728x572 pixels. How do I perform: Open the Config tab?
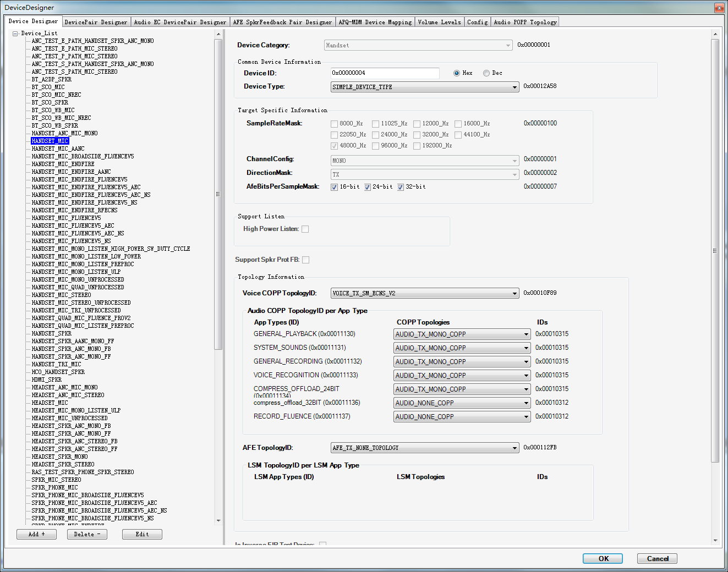tap(477, 22)
